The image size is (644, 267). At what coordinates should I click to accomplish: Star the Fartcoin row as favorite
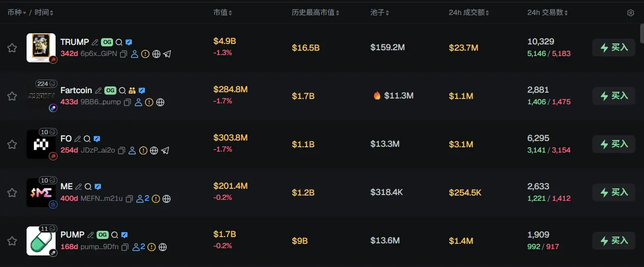[12, 96]
